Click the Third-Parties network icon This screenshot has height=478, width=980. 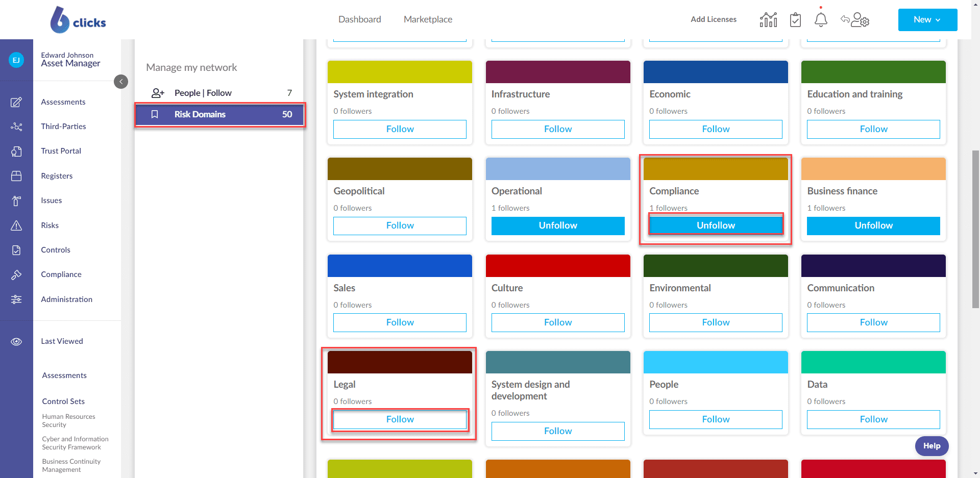16,127
